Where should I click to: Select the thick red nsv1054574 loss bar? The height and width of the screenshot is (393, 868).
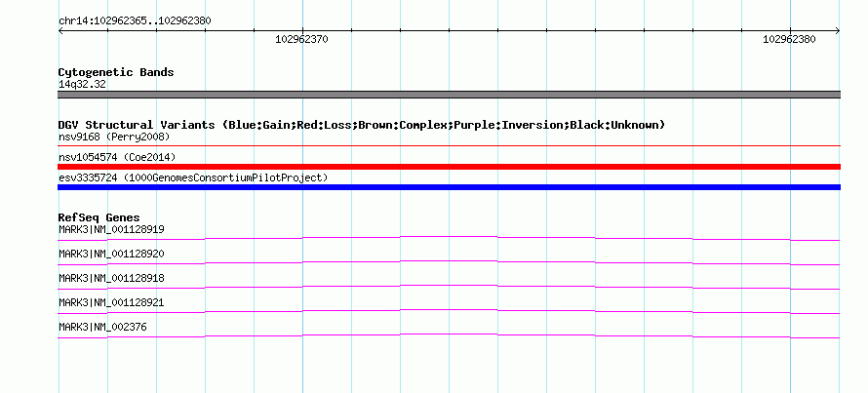[449, 167]
